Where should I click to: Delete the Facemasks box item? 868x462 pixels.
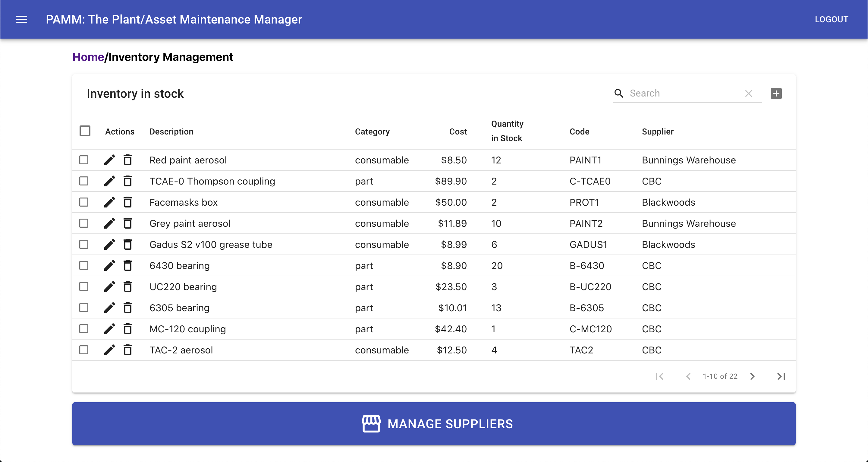[128, 202]
